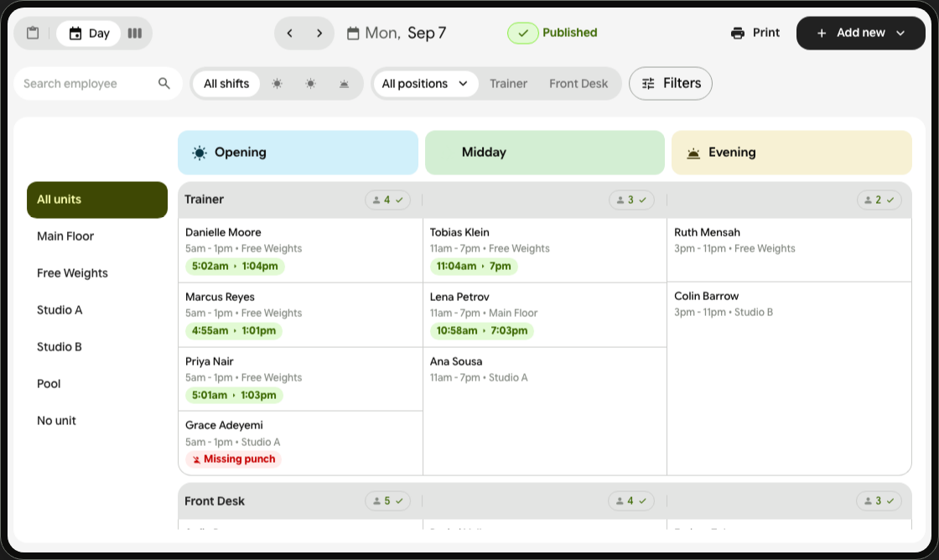Select All units in sidebar
939x560 pixels.
click(97, 200)
